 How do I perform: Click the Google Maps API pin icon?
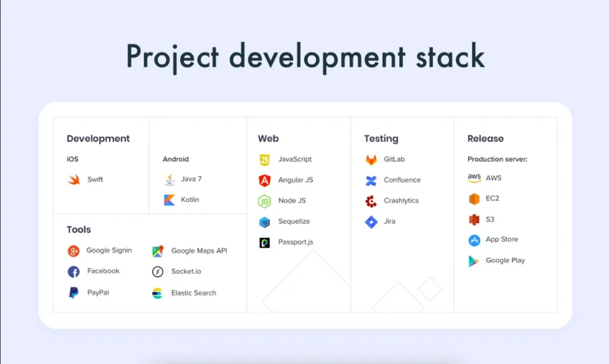(x=158, y=251)
